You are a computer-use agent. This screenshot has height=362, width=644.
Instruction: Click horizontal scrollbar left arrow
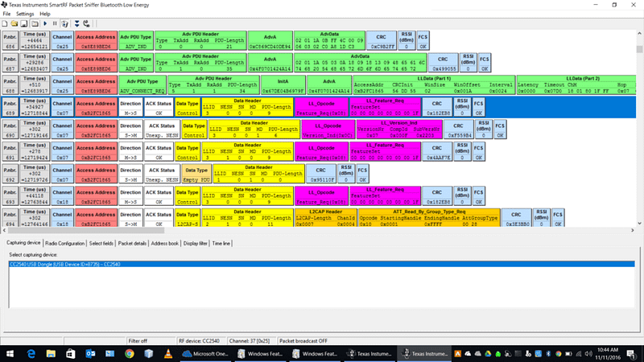[x=5, y=231]
